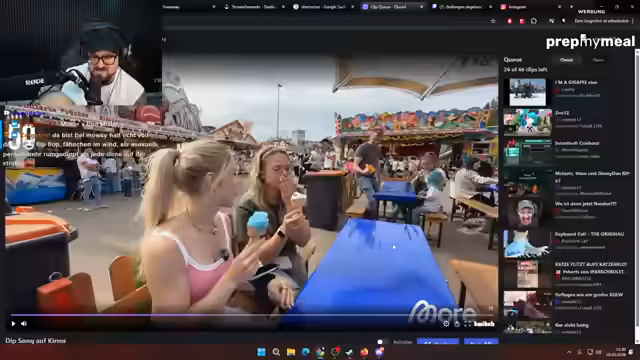Open the clip player settings gear
This screenshot has height=360, width=640.
click(x=446, y=324)
